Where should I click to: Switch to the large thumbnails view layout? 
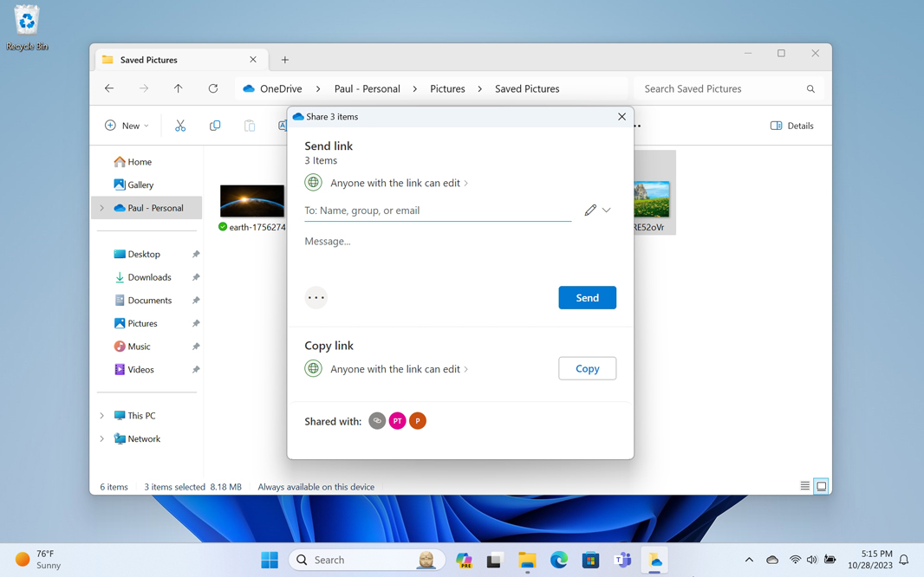point(822,486)
